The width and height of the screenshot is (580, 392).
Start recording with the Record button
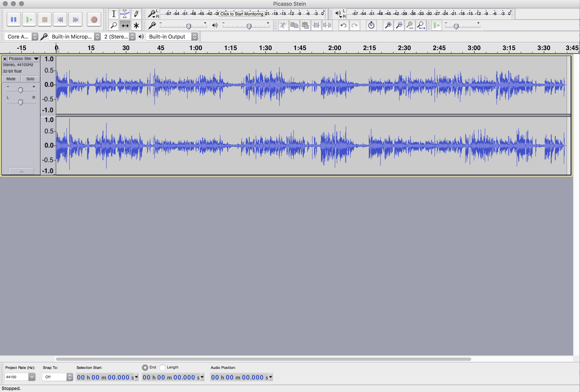[x=94, y=19]
